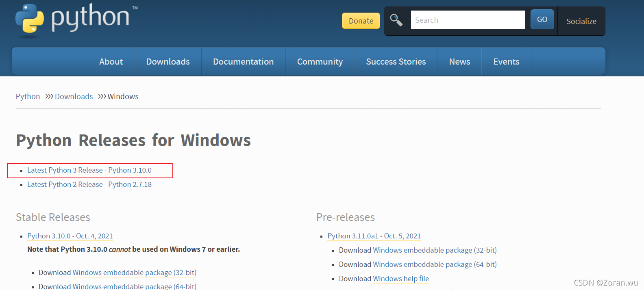Click the Pre-releases heading
Screen dimensions: 644x290
(x=346, y=217)
